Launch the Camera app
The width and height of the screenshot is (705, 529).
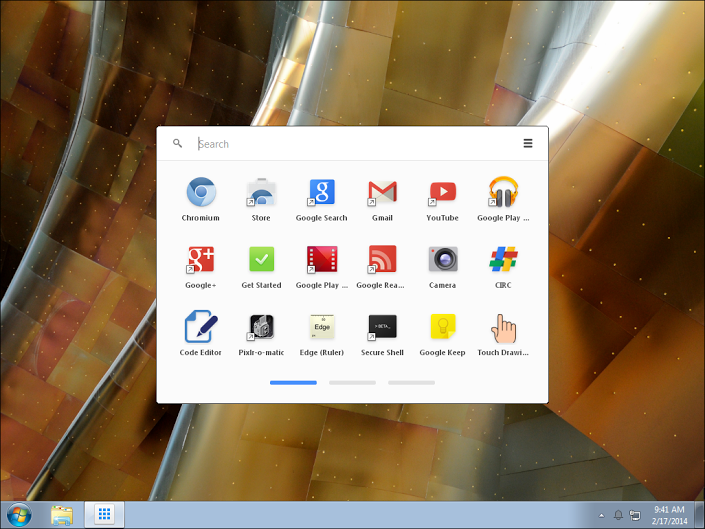[442, 259]
